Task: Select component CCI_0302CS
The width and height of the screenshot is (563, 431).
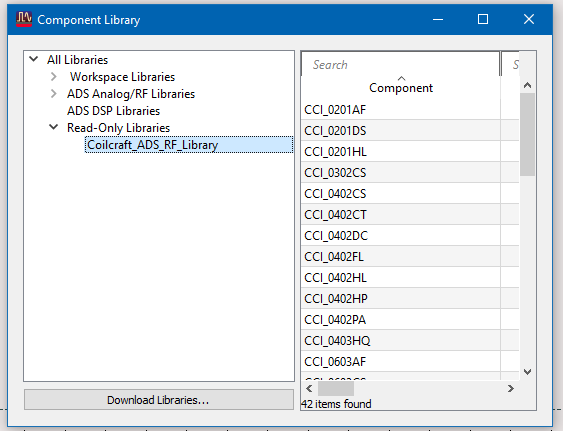Action: (x=401, y=172)
